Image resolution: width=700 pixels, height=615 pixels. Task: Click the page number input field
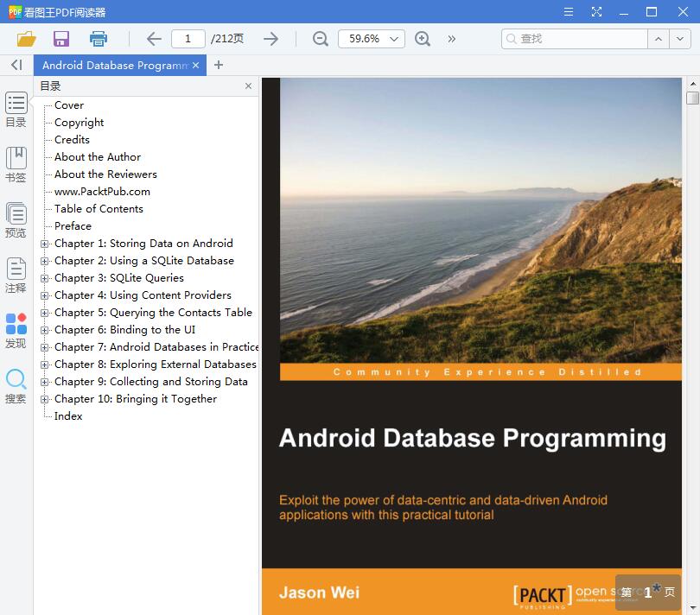[188, 39]
